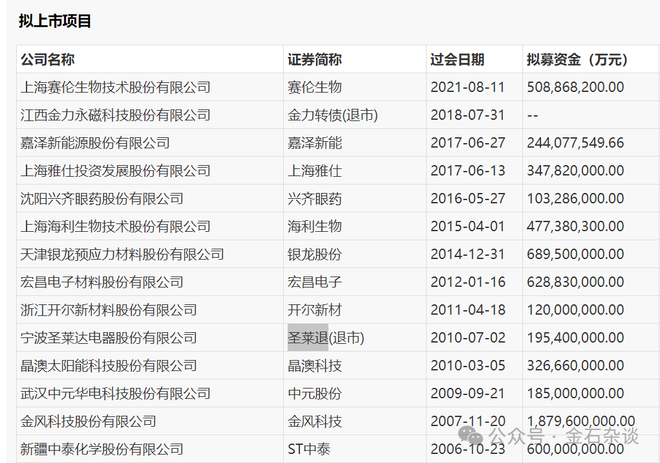Click the 证券简称 column header
This screenshot has width=660, height=463.
[x=314, y=59]
